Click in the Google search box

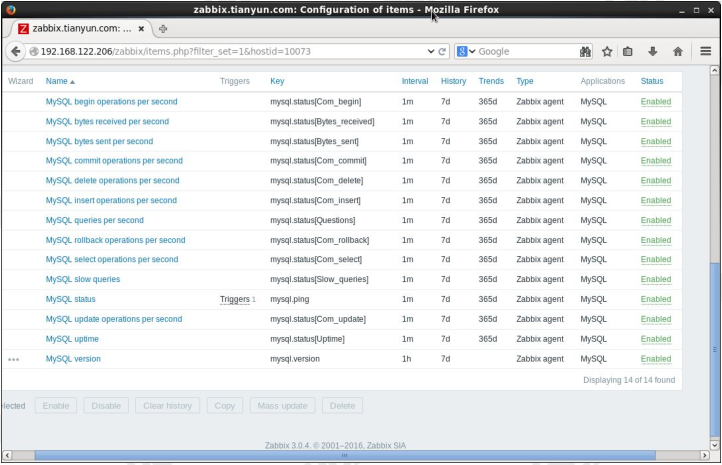(527, 52)
